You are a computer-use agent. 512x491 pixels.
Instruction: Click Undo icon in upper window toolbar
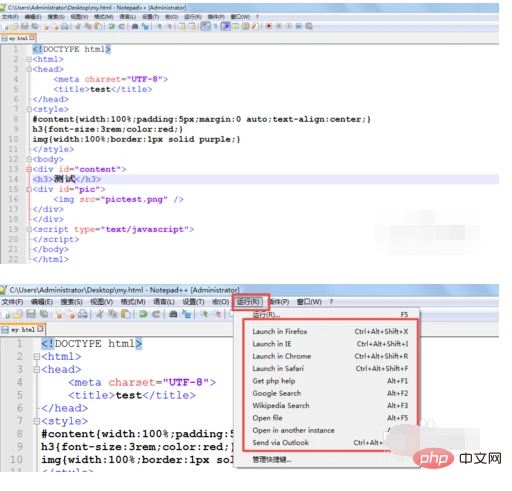[111, 26]
